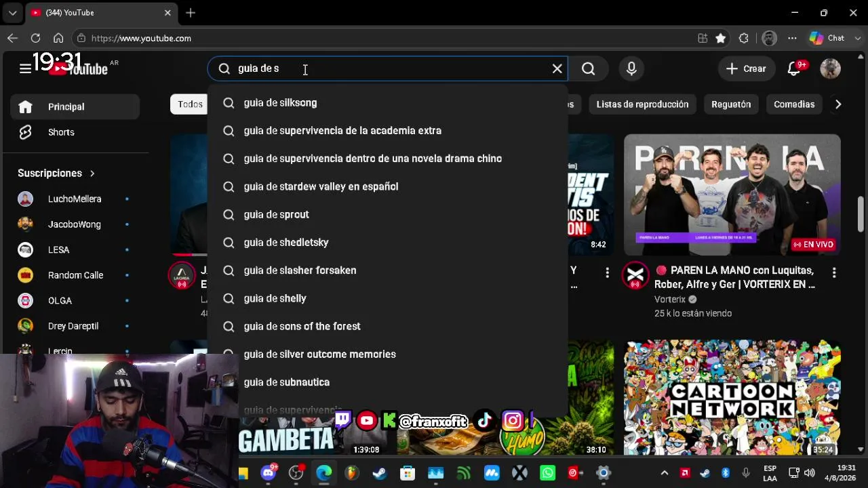Screen dimensions: 868x488
Task: Go back using the browser back arrow
Action: [12, 39]
